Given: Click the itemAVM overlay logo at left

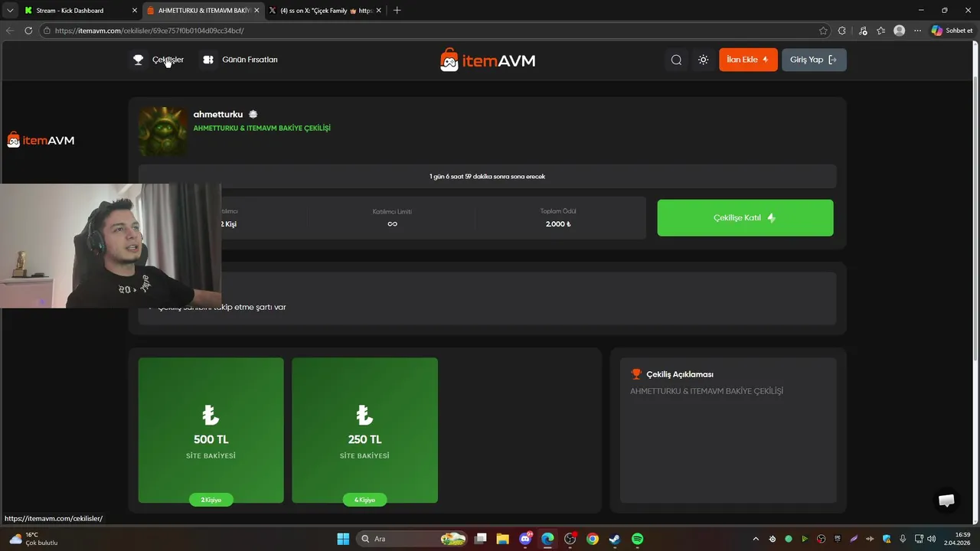Looking at the screenshot, I should click(x=41, y=140).
